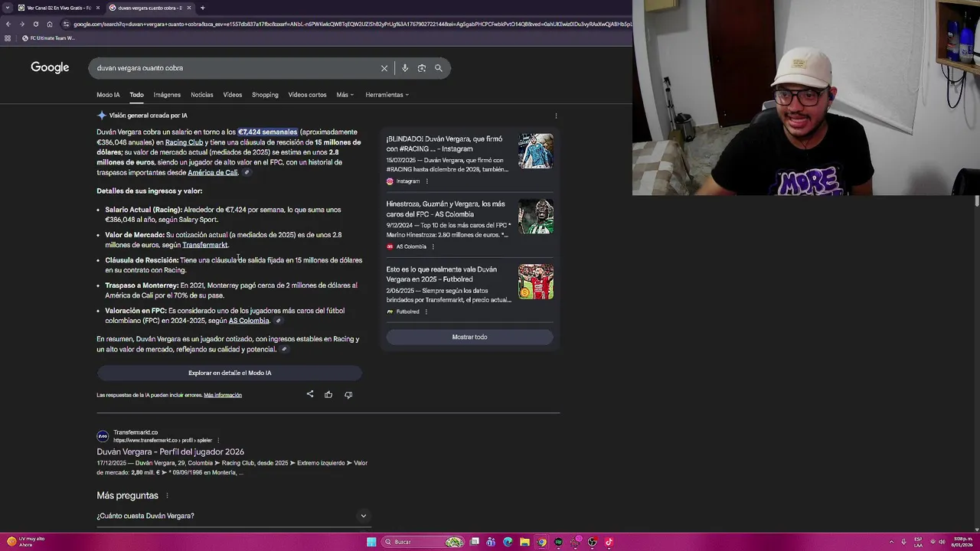Open options for the Transfermarkt result

pyautogui.click(x=218, y=440)
